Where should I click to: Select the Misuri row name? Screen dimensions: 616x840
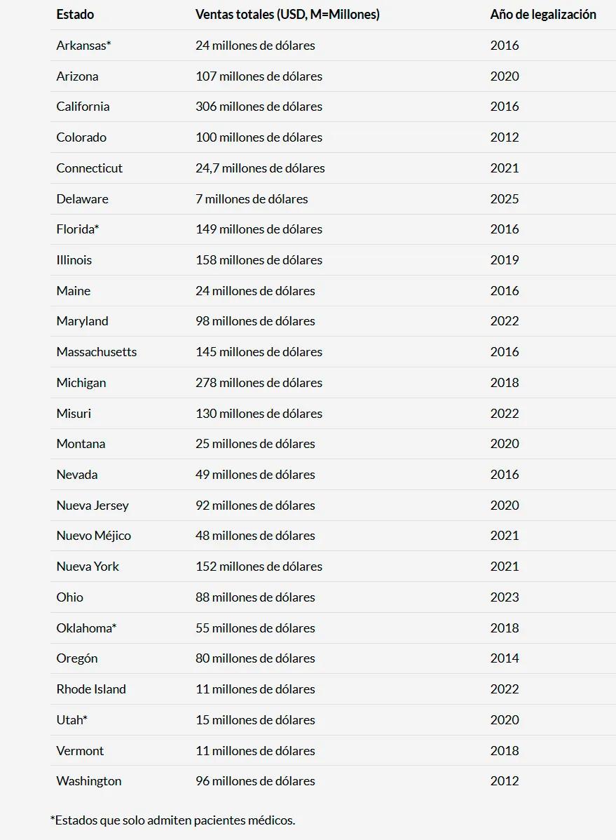click(74, 414)
